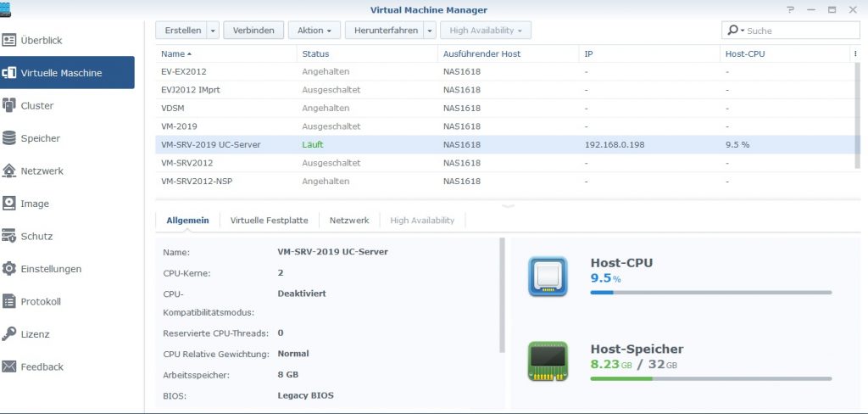Click the IP address 192.168.0.198
The image size is (868, 414).
615,145
